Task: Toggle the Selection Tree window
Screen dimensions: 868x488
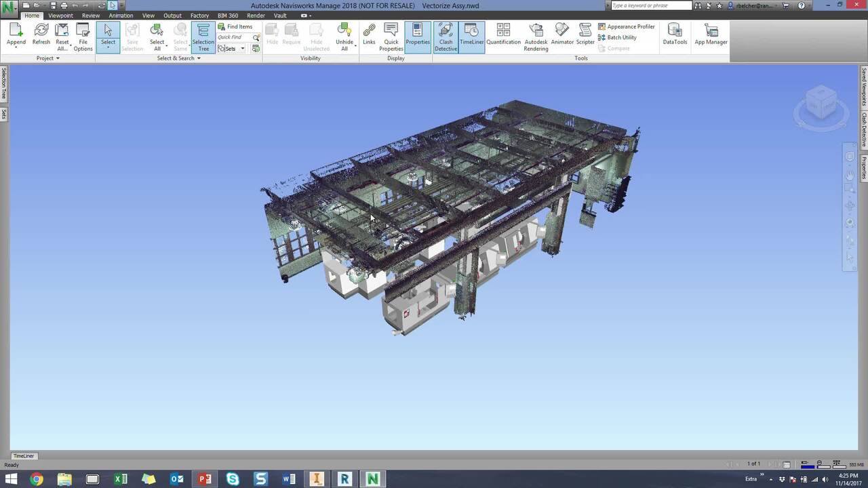Action: click(203, 37)
